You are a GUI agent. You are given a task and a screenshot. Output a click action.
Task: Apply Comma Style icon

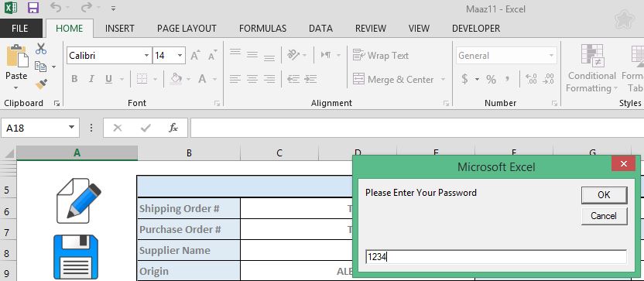[x=508, y=79]
